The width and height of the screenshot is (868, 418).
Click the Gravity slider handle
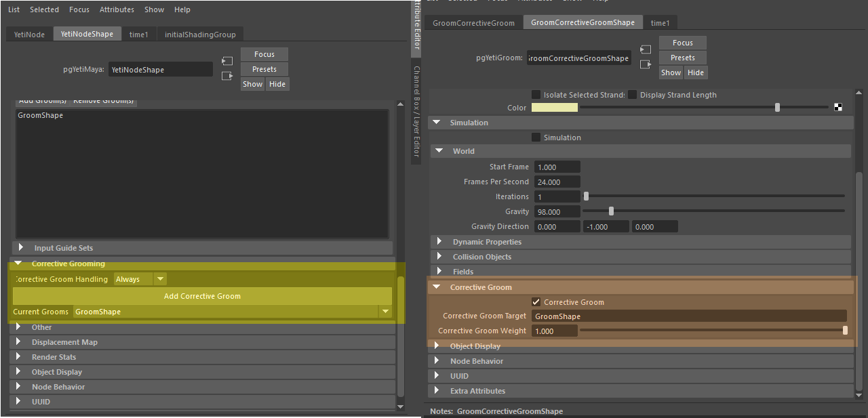click(611, 211)
